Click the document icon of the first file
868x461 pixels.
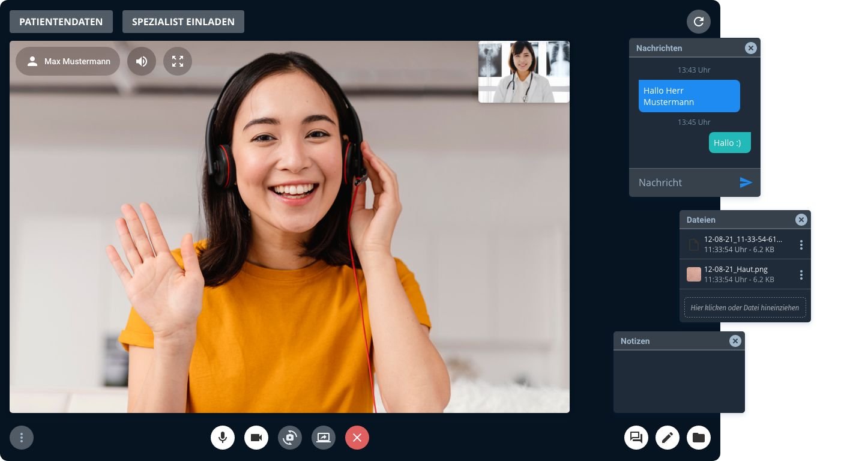[693, 245]
